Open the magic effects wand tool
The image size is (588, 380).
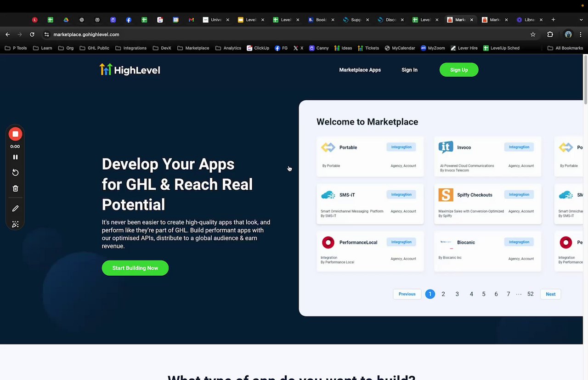(x=15, y=224)
